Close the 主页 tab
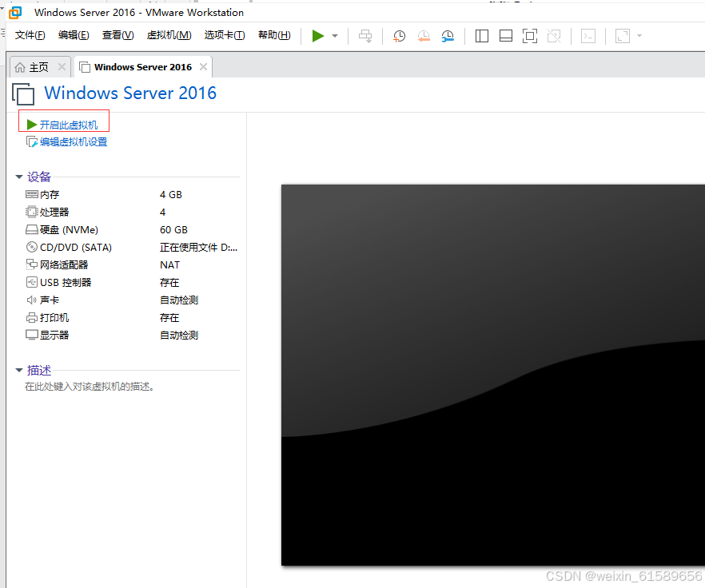 pyautogui.click(x=62, y=67)
